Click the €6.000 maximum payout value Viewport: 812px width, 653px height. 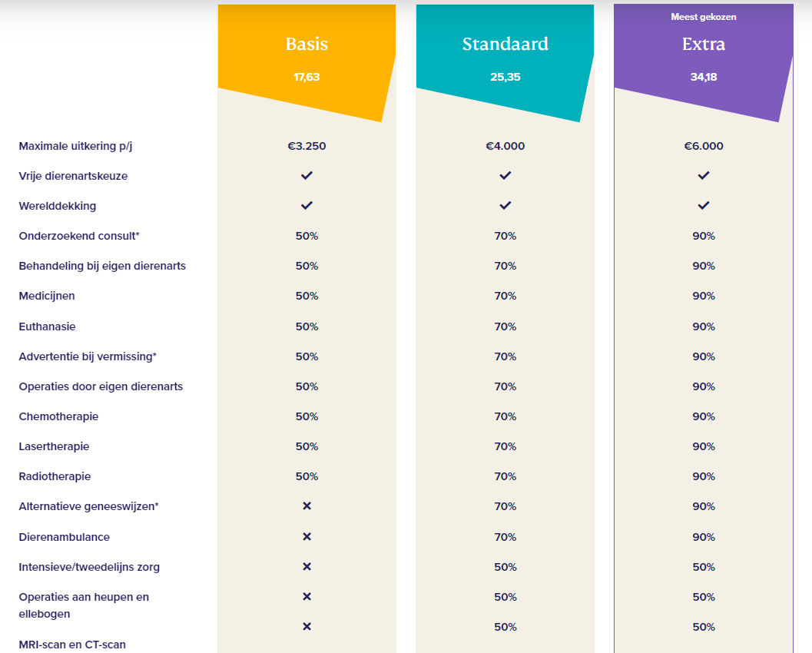tap(703, 146)
